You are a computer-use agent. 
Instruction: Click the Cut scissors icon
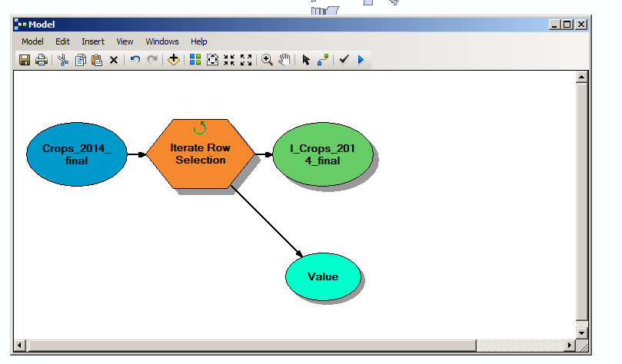pyautogui.click(x=63, y=60)
